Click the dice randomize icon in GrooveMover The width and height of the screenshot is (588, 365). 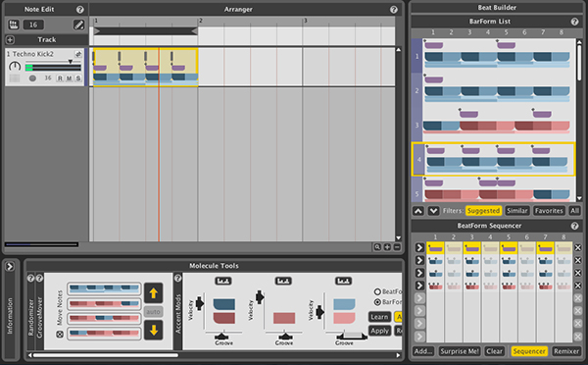60,335
